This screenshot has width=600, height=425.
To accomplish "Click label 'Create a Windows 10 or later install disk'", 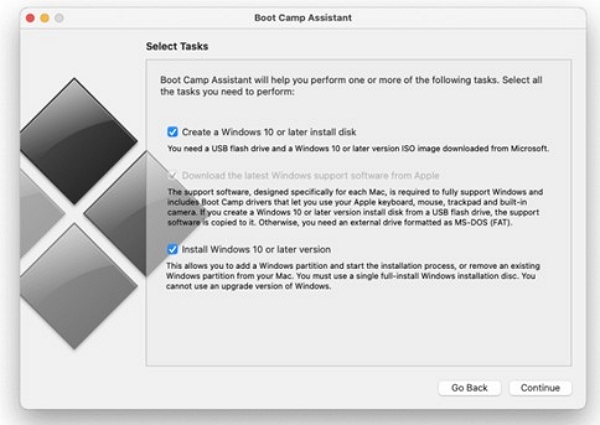I will pos(269,132).
